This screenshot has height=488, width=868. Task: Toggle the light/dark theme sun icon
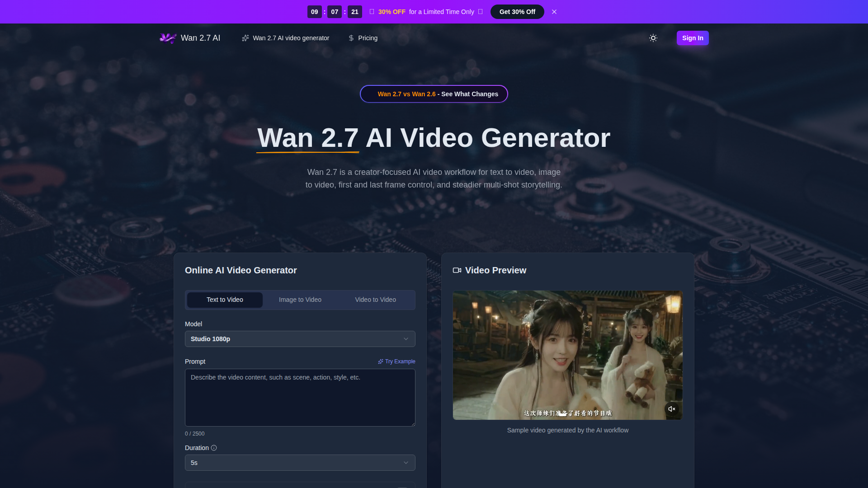(x=653, y=38)
